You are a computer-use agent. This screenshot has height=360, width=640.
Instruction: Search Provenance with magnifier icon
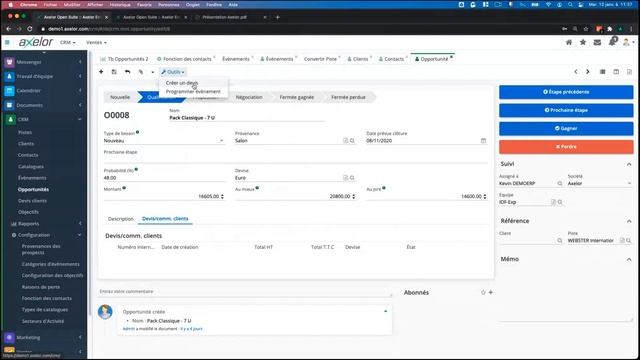pos(352,141)
